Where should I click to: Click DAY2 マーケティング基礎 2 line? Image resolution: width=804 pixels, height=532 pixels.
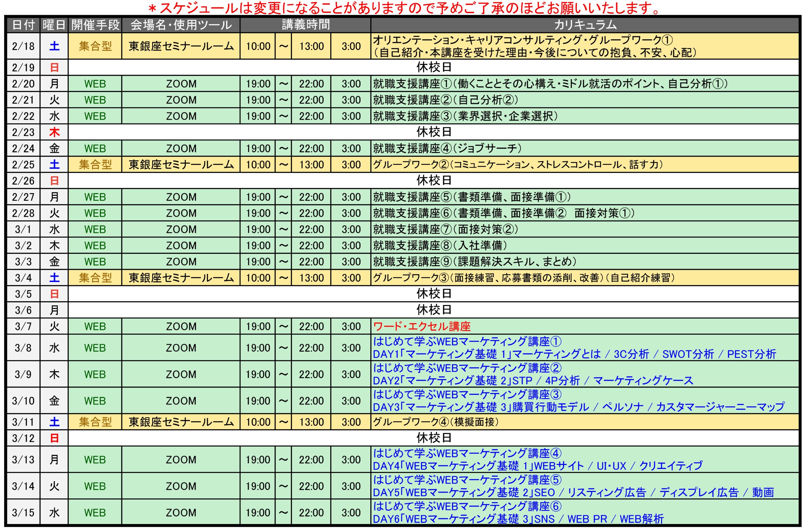pos(533,380)
